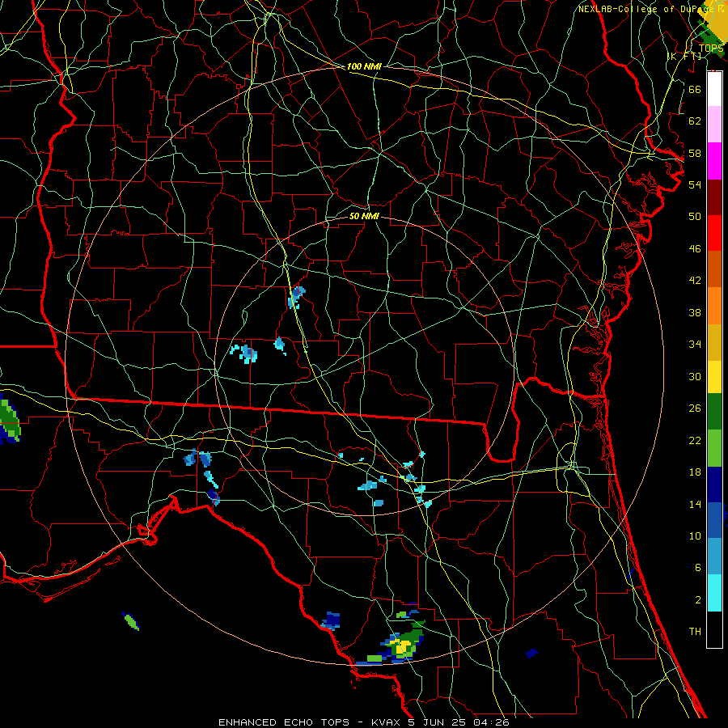Viewport: 728px width, 728px height.
Task: Click the "50 NMI" range ring label
Action: point(365,216)
